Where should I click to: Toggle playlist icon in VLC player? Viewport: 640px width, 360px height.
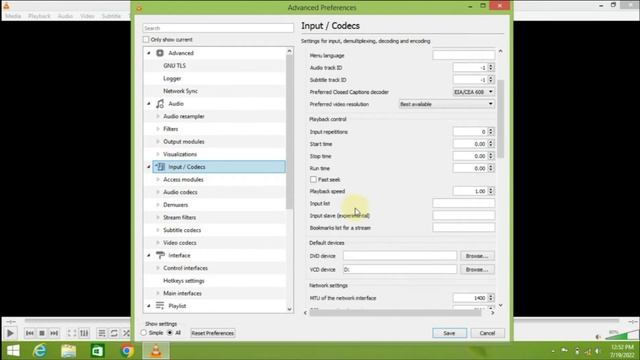point(102,333)
